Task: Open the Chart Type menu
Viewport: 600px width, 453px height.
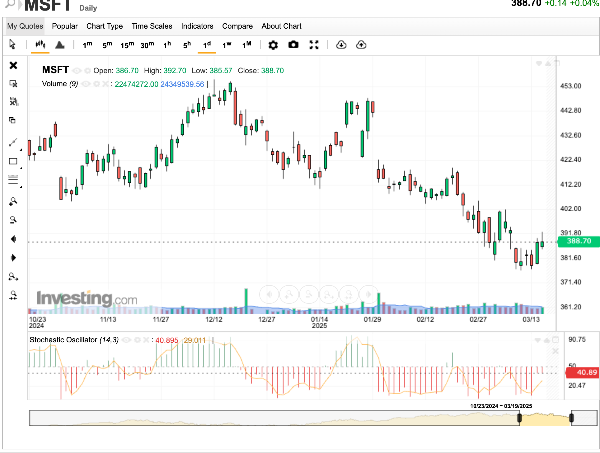Action: [x=104, y=26]
